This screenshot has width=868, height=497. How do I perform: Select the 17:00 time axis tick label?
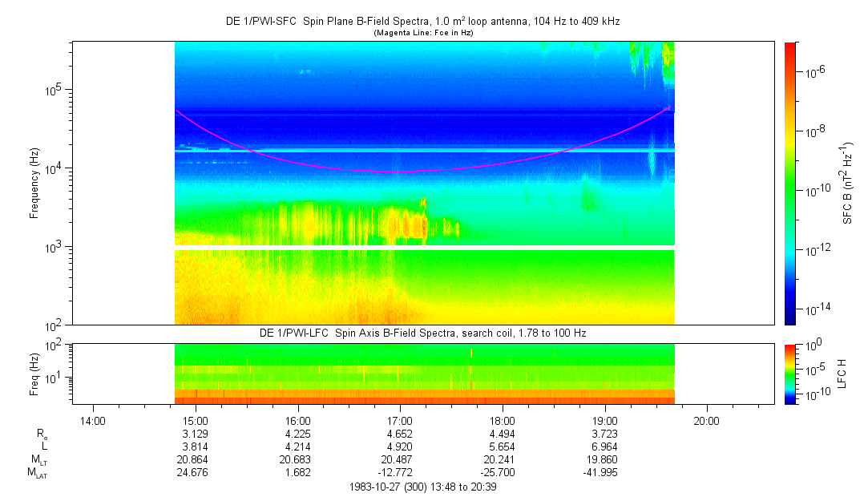(x=400, y=419)
